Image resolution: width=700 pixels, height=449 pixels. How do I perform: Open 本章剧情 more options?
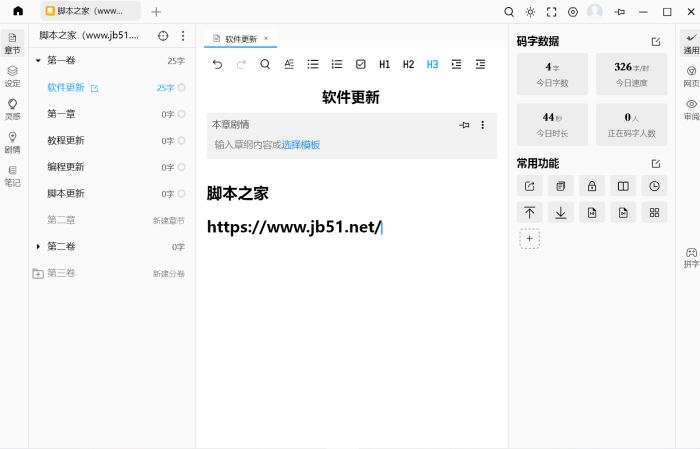(x=483, y=125)
